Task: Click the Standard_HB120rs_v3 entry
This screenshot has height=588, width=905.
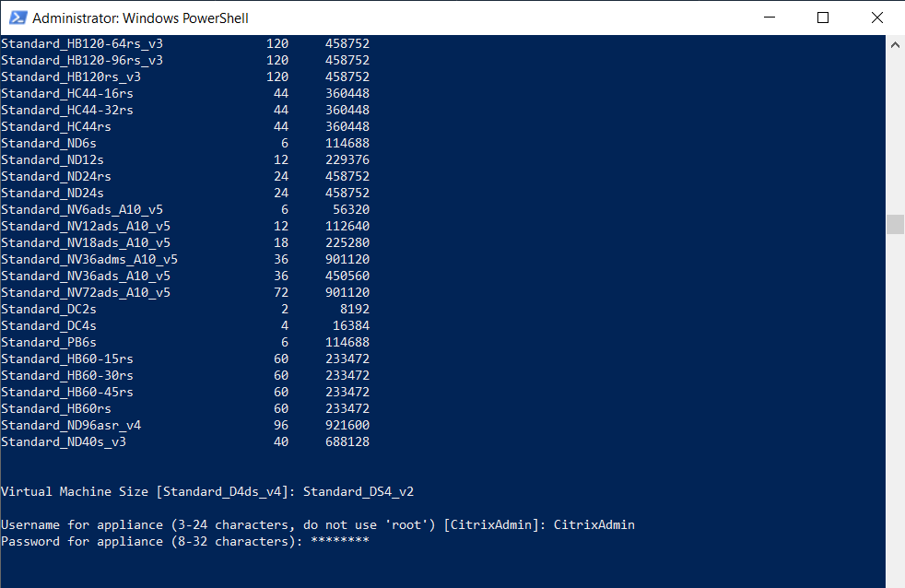Action: [71, 77]
